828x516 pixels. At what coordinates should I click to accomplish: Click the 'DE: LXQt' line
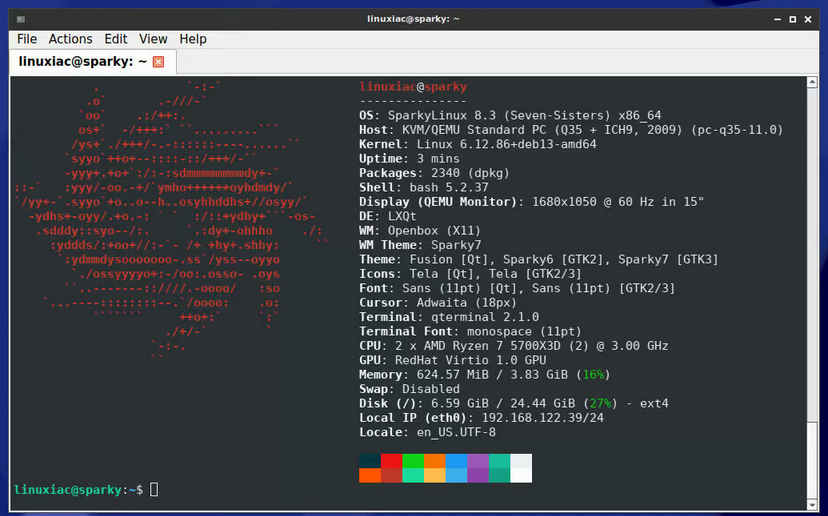pos(388,217)
